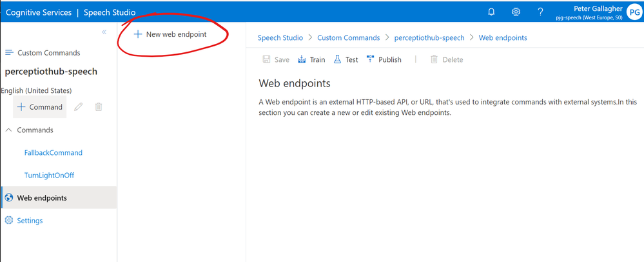Click the Publish toolbar button
The image size is (644, 262).
[x=384, y=59]
